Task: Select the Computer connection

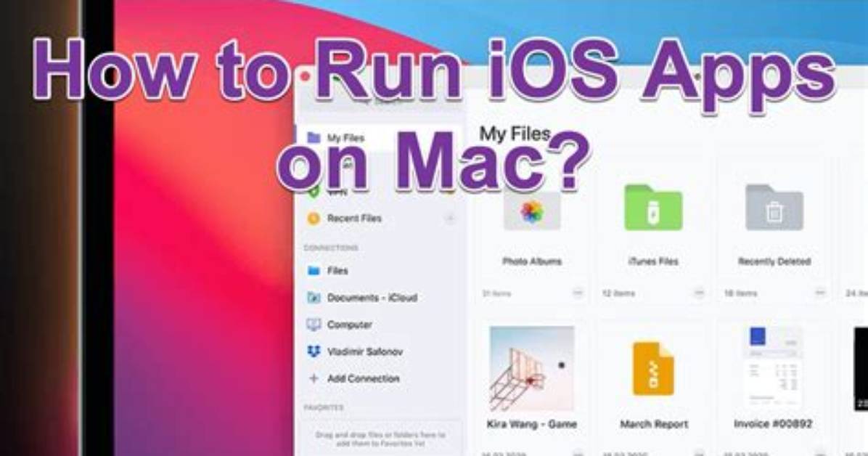Action: pyautogui.click(x=349, y=325)
